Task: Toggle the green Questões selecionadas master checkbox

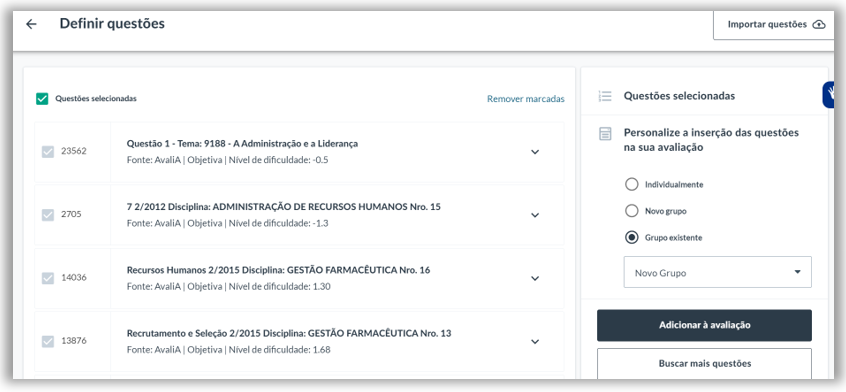Action: 42,99
